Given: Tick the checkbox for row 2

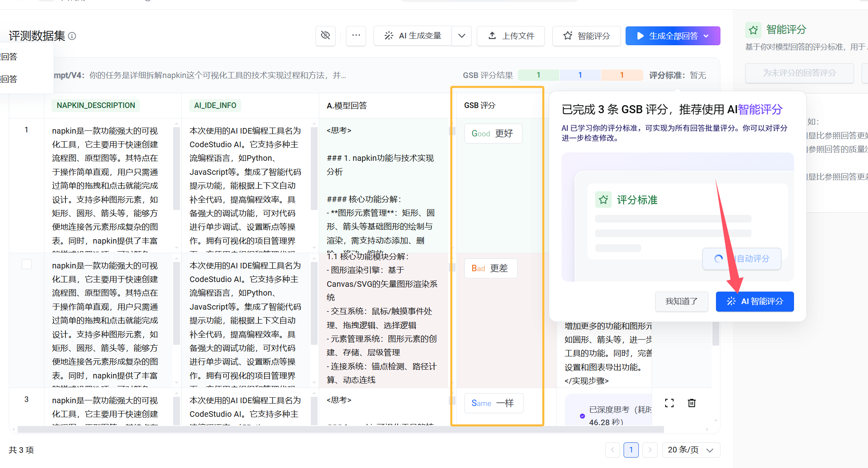Looking at the screenshot, I should click(x=26, y=264).
